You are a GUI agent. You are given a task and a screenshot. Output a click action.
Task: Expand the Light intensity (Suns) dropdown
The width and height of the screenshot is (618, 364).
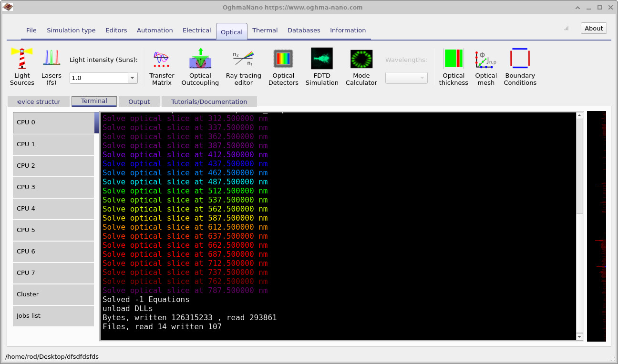[x=132, y=78]
